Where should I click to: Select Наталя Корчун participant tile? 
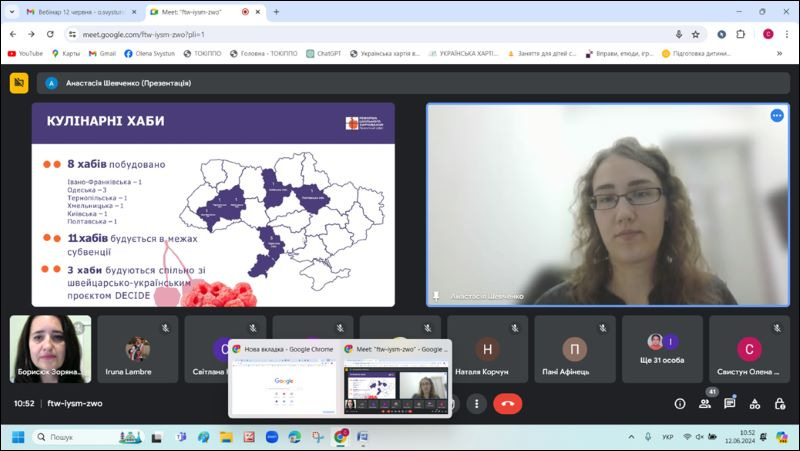487,349
